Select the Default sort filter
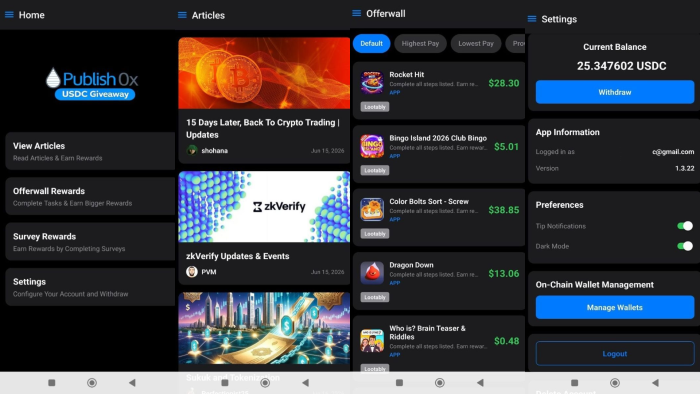This screenshot has width=700, height=394. tap(371, 43)
